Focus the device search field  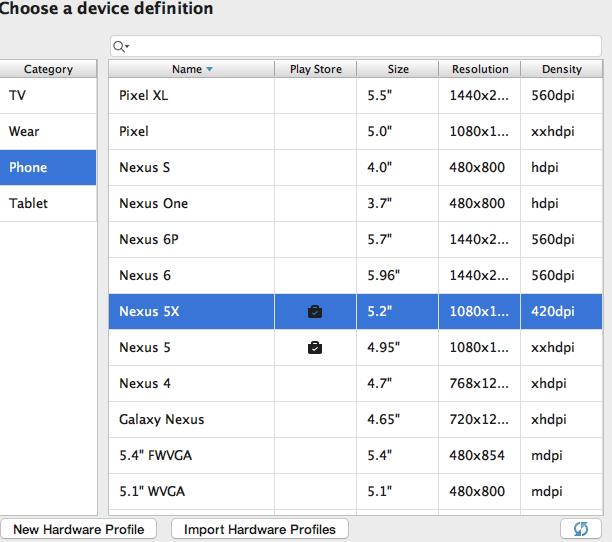tap(356, 46)
